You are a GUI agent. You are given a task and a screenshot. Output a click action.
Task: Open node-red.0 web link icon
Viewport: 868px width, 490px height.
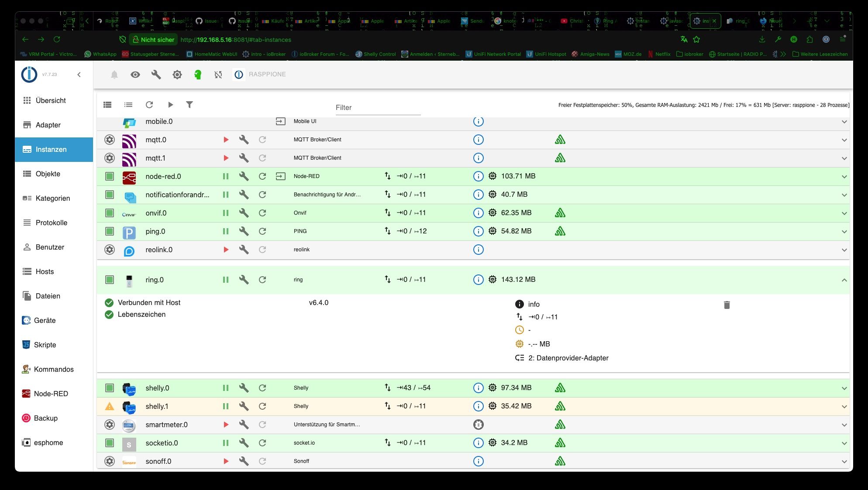tap(280, 176)
